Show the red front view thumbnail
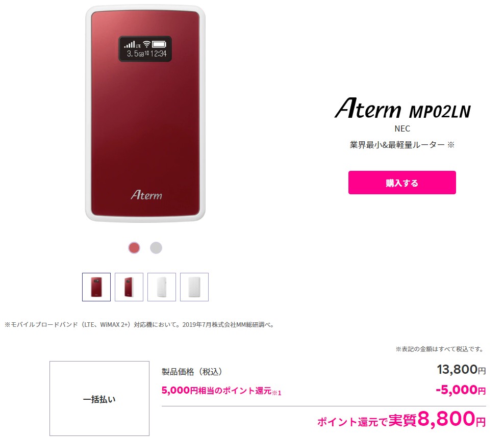Image resolution: width=504 pixels, height=437 pixels. coord(96,287)
